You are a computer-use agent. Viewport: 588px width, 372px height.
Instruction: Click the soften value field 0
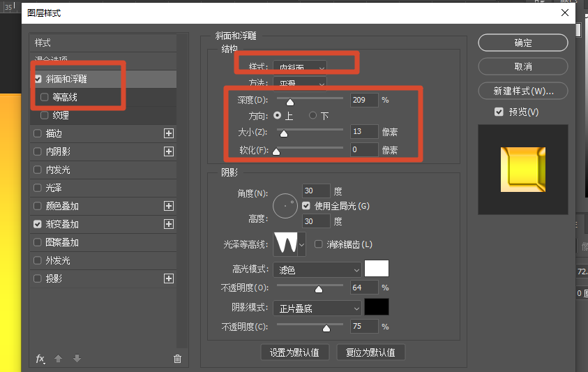(364, 149)
